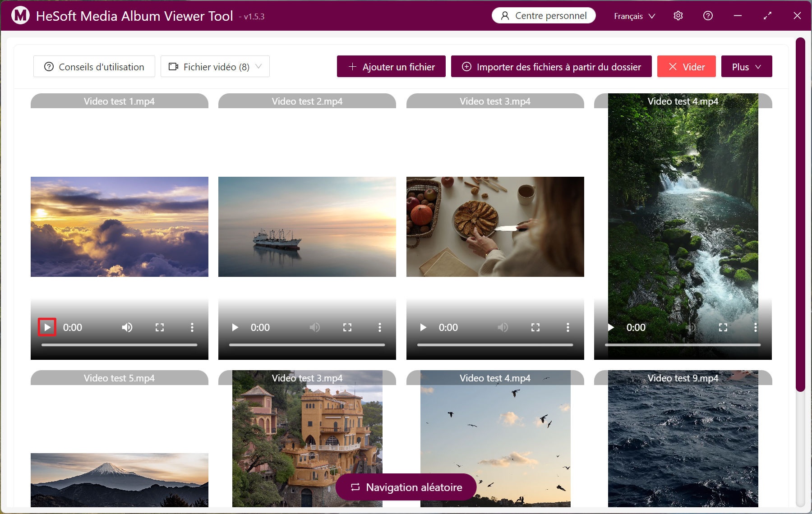Toggle mute on the waterfall Video test 4.mp4
Image resolution: width=812 pixels, height=514 pixels.
pos(691,327)
